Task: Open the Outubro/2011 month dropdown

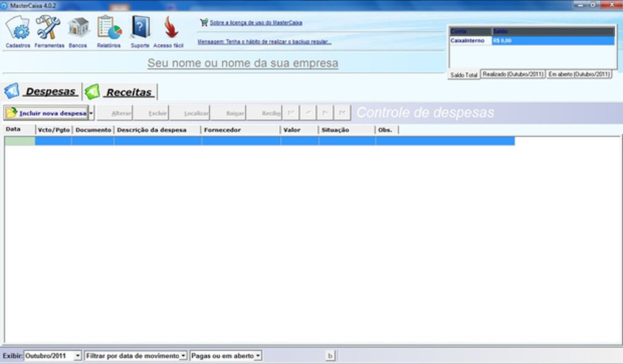Action: 78,356
